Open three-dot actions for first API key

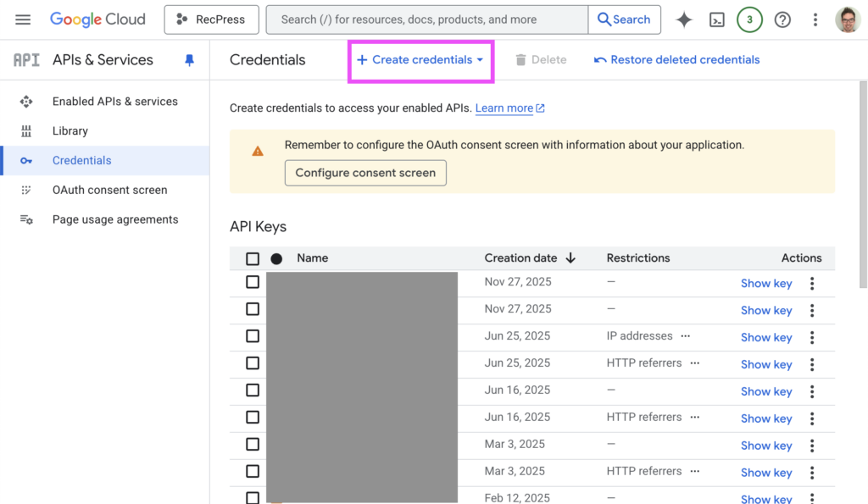point(812,283)
